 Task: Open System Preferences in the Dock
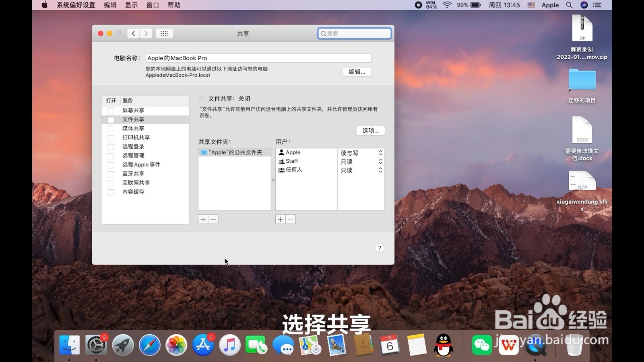96,345
